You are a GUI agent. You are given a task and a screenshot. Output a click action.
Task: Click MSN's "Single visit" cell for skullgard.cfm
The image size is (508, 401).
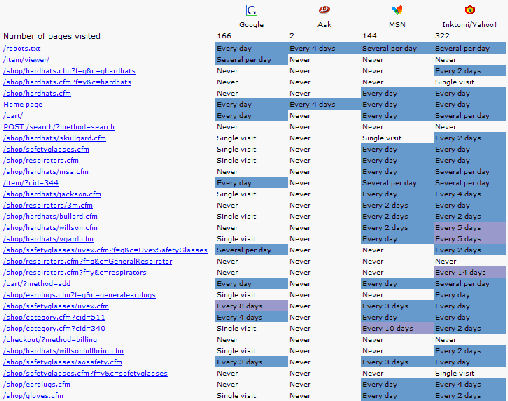pos(397,138)
